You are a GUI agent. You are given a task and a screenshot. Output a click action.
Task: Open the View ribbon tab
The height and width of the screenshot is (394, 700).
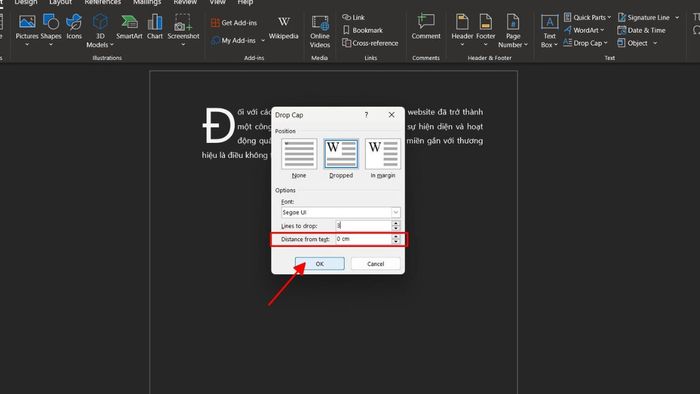pyautogui.click(x=217, y=2)
